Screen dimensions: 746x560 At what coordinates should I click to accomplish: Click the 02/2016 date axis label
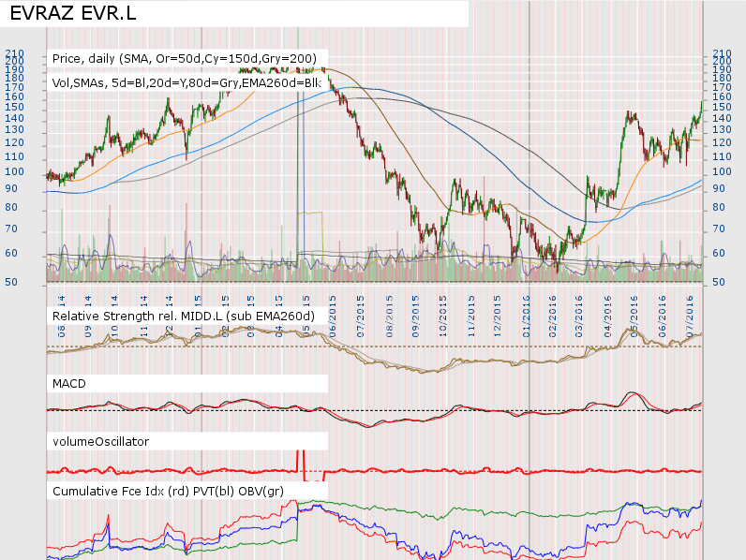coord(552,317)
